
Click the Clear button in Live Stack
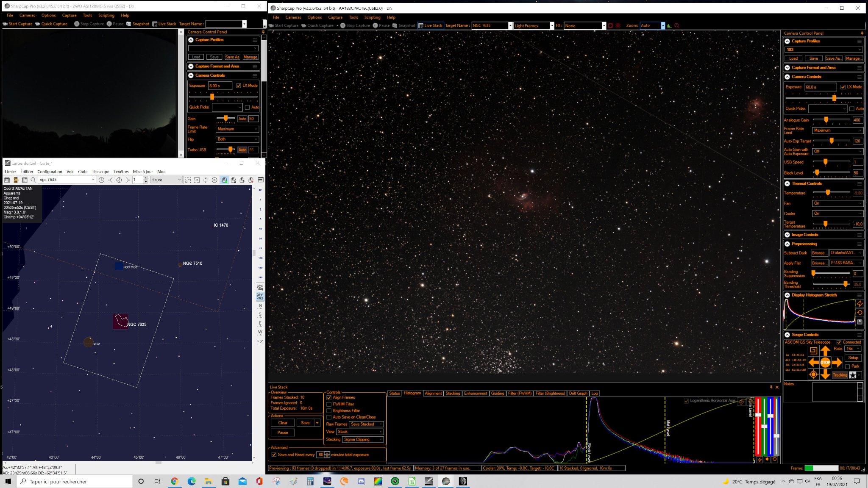283,423
